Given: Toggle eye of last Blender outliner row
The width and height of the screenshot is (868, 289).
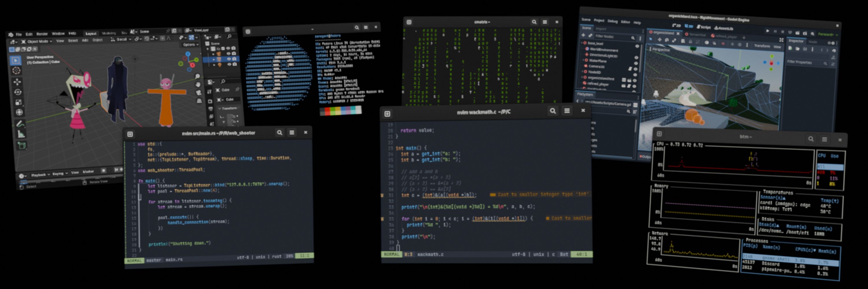Looking at the screenshot, I should (229, 65).
